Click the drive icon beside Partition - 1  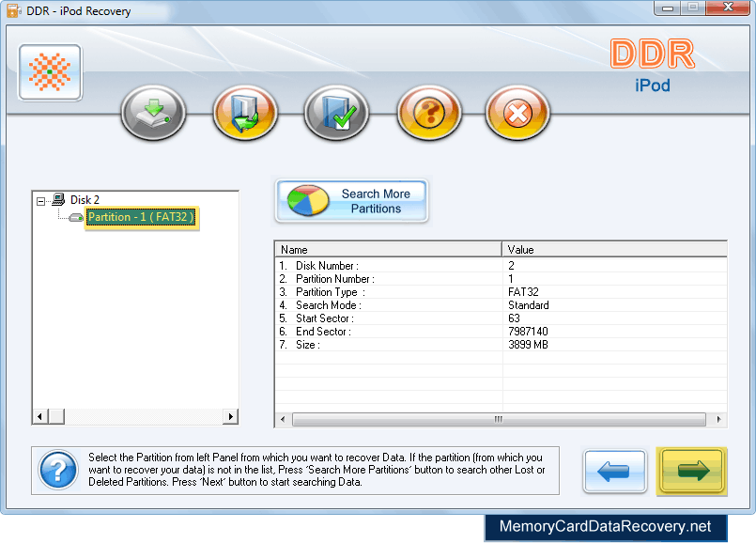76,218
